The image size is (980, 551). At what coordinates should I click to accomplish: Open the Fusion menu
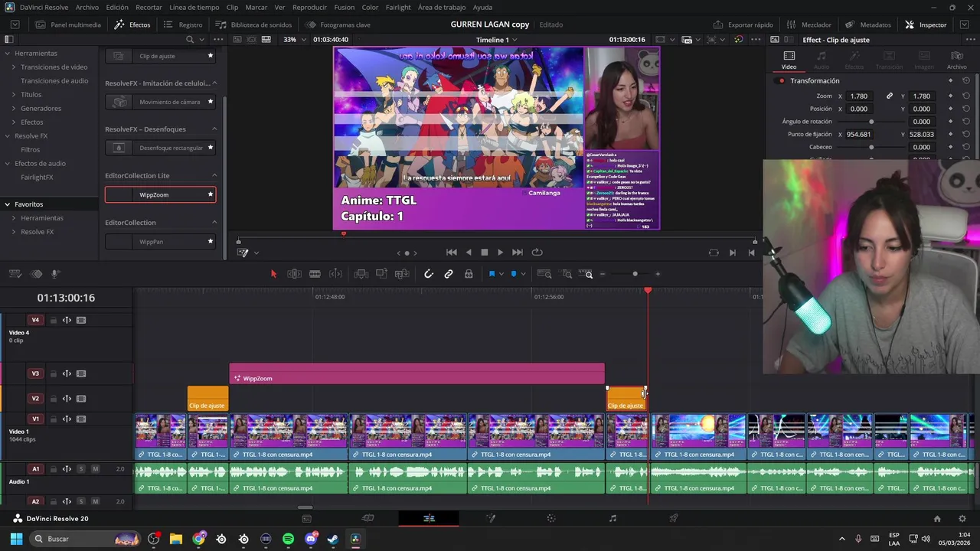(x=345, y=7)
